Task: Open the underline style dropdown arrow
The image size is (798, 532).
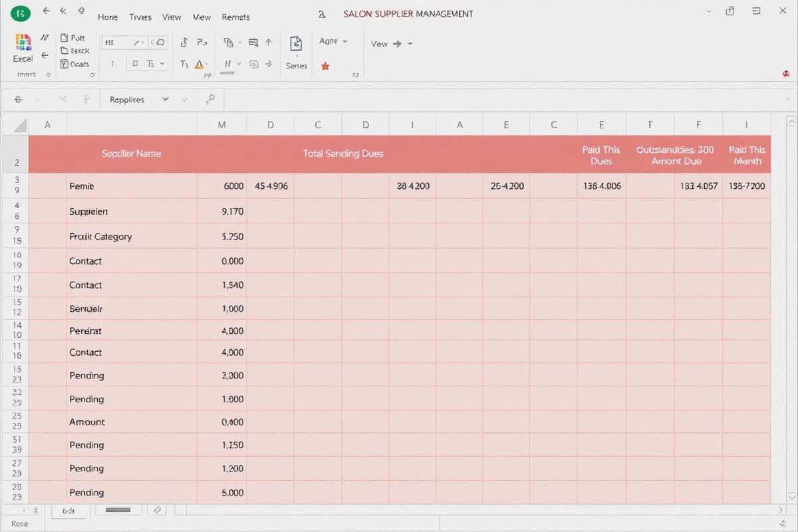Action: [162, 64]
